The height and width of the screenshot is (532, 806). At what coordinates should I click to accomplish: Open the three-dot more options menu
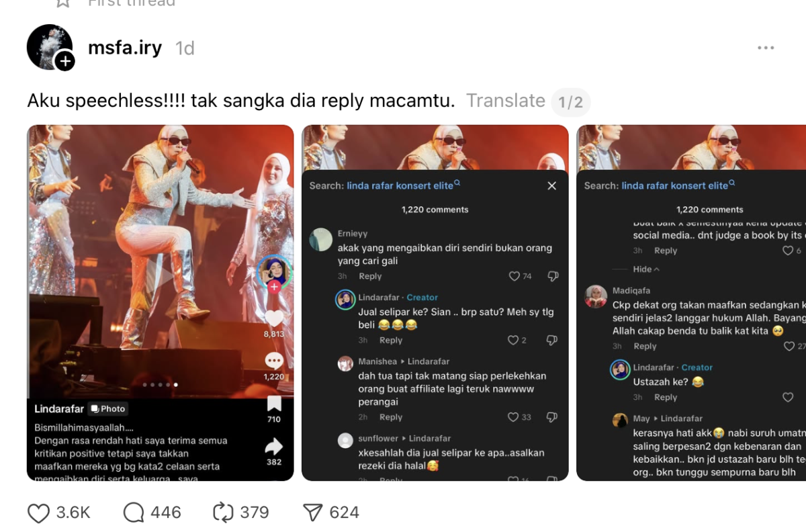(x=766, y=48)
